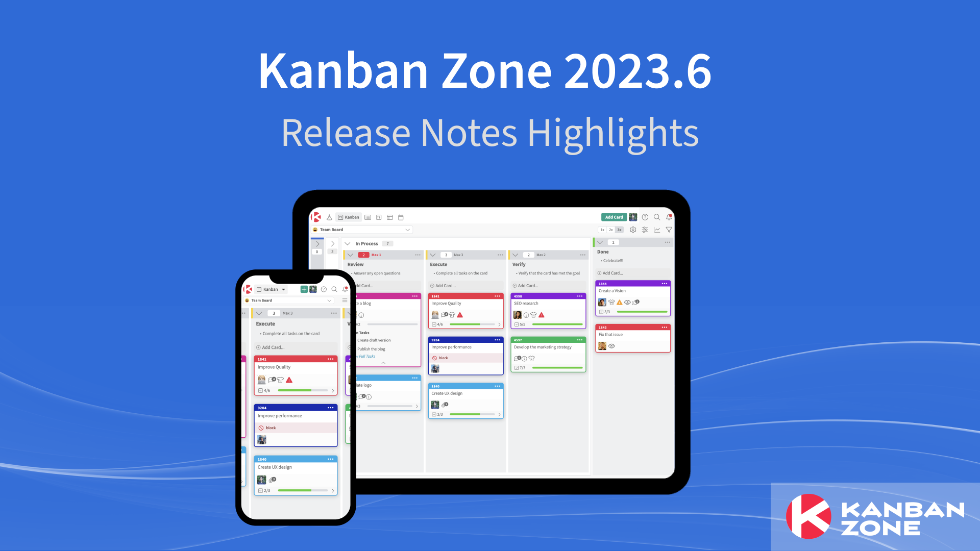This screenshot has width=980, height=551.
Task: Click the calendar view icon in toolbar
Action: click(402, 217)
